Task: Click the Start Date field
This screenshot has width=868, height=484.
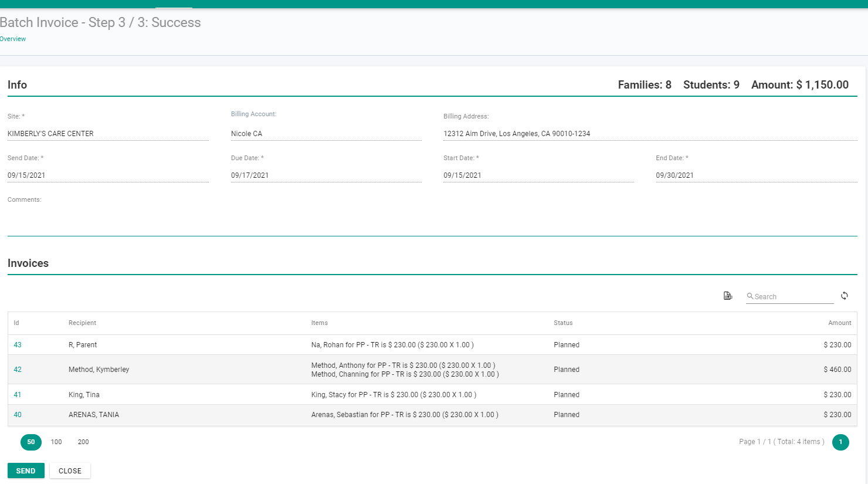Action: pyautogui.click(x=538, y=175)
